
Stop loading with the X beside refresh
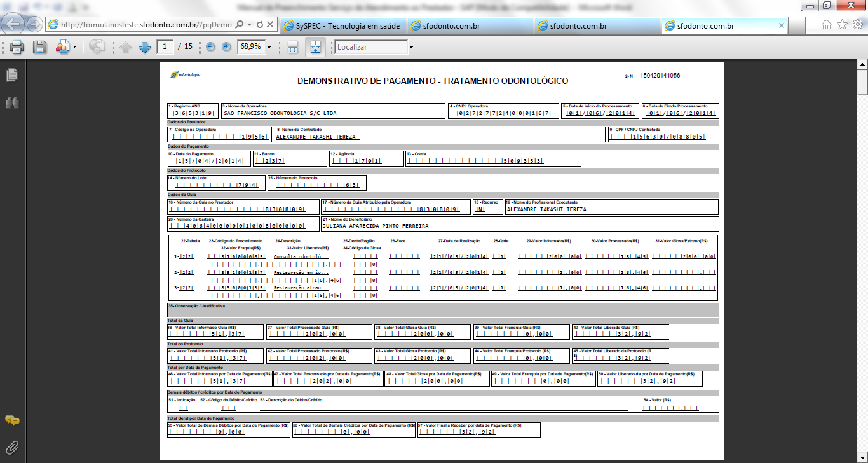click(270, 25)
